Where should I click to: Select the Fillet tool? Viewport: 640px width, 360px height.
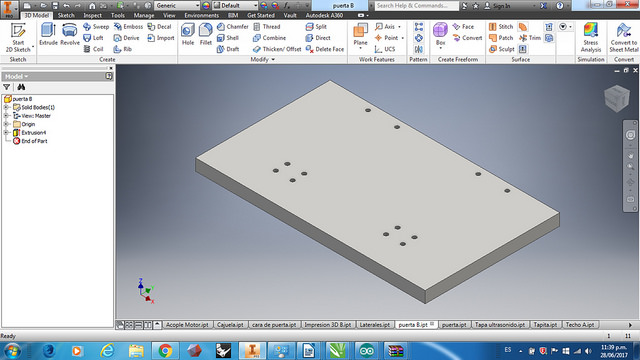click(206, 34)
